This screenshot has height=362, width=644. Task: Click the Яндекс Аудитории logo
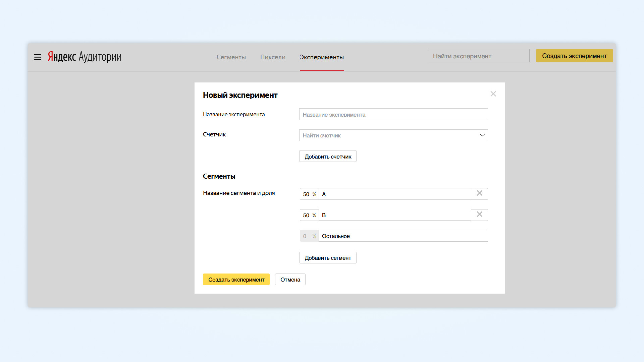click(85, 57)
